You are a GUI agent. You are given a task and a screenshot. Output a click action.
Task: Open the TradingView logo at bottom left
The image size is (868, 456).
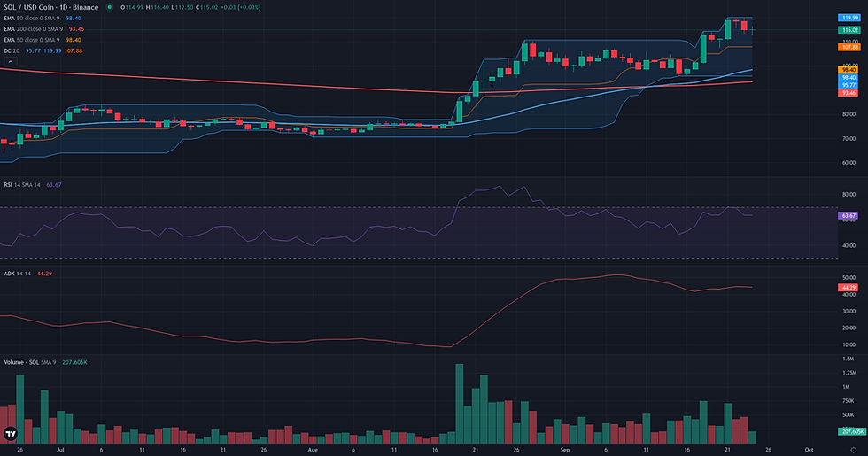tap(10, 433)
